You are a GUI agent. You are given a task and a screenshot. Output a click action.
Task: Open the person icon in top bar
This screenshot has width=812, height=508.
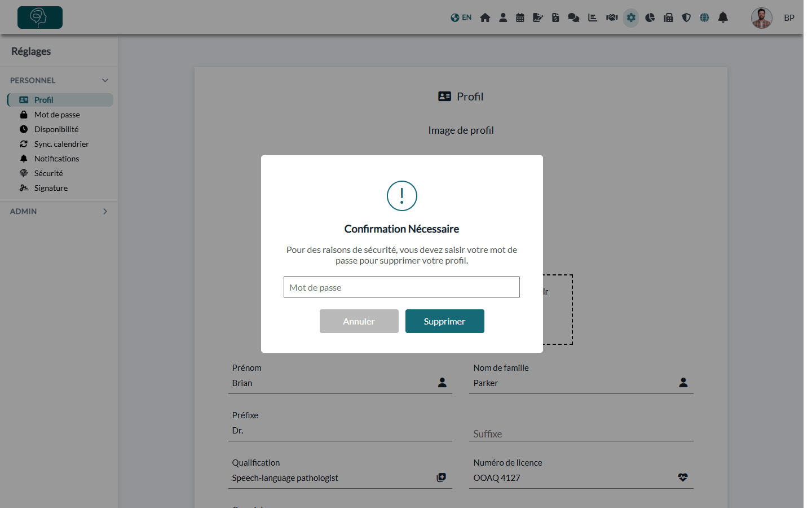[503, 17]
